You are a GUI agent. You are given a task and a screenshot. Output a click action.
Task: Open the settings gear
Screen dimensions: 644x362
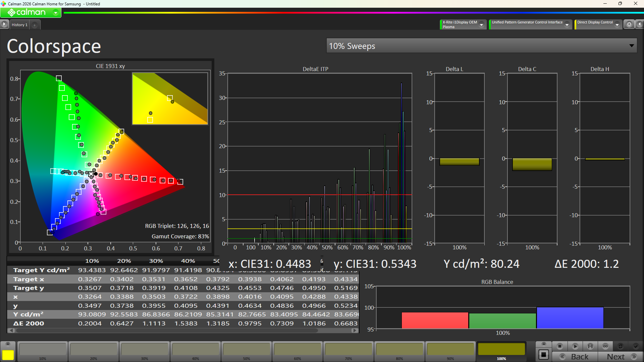click(x=629, y=24)
